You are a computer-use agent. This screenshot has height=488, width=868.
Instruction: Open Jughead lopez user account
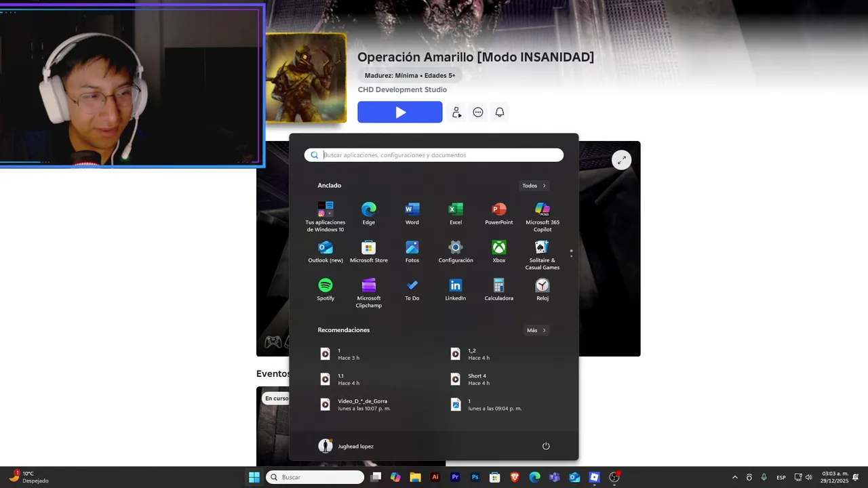coord(346,446)
